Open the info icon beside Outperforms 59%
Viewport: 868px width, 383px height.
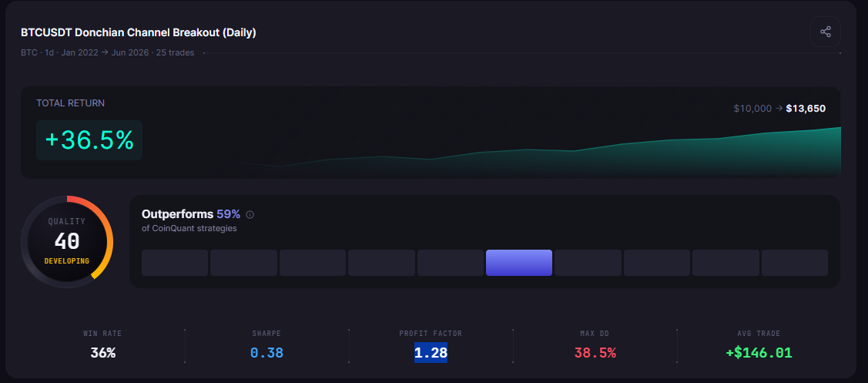pos(250,214)
